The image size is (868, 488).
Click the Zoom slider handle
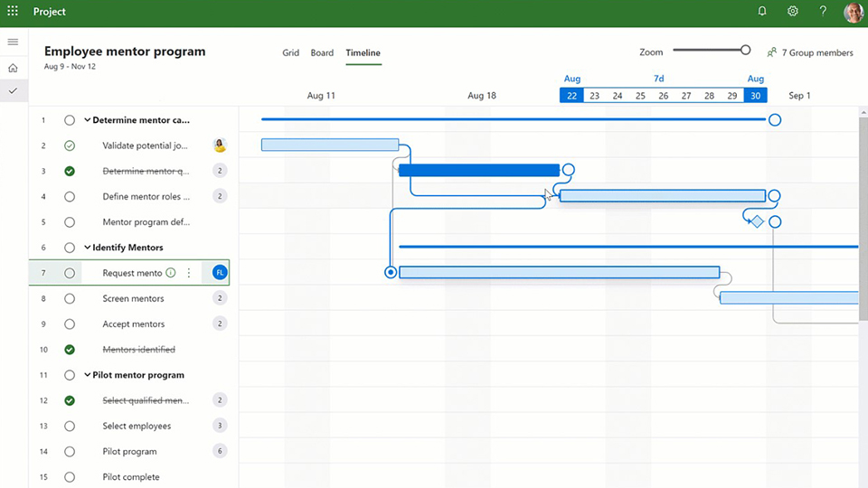(x=746, y=51)
